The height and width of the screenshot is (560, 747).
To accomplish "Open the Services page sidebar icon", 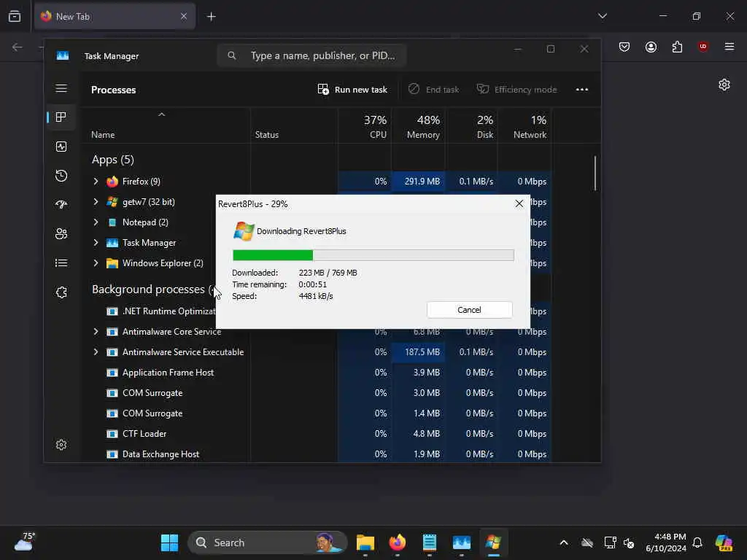I will pos(61,292).
